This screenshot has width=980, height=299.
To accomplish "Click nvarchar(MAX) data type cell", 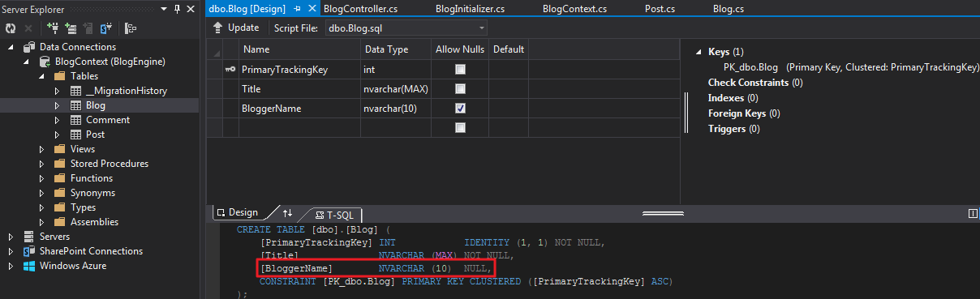I will pos(396,89).
